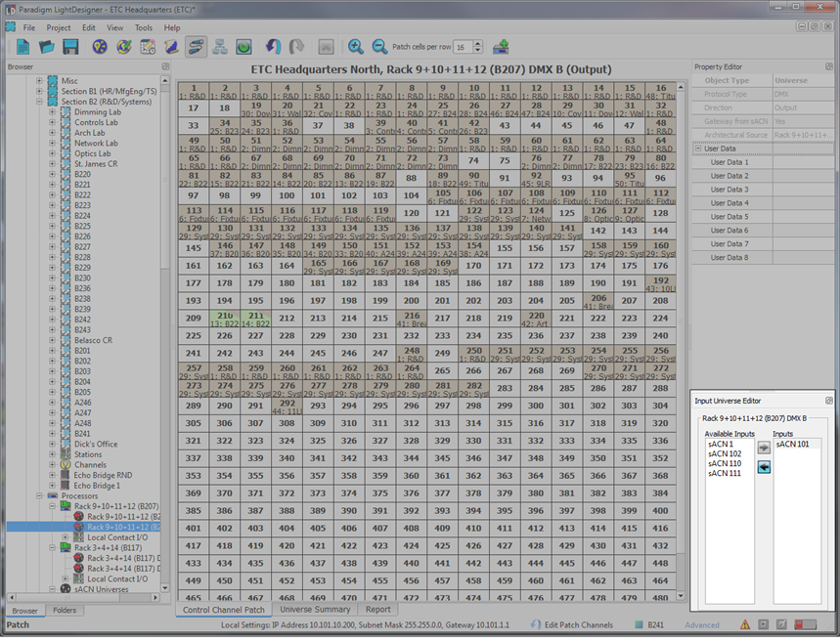Click the B241 color swatch in status bar
Viewport: 840px width, 642px height.
pos(639,624)
